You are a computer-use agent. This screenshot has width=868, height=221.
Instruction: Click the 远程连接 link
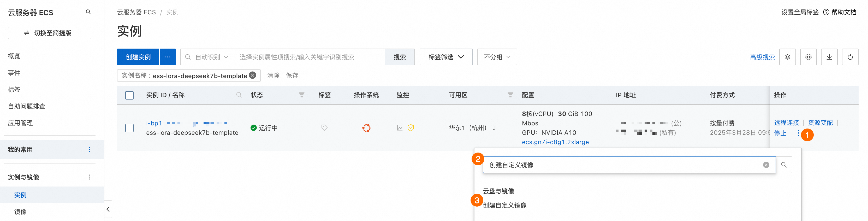coord(786,123)
